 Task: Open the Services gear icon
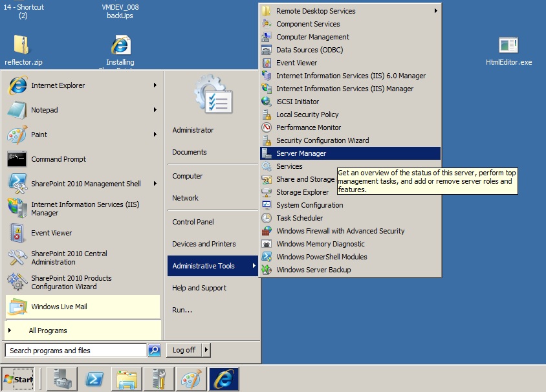[x=267, y=166]
